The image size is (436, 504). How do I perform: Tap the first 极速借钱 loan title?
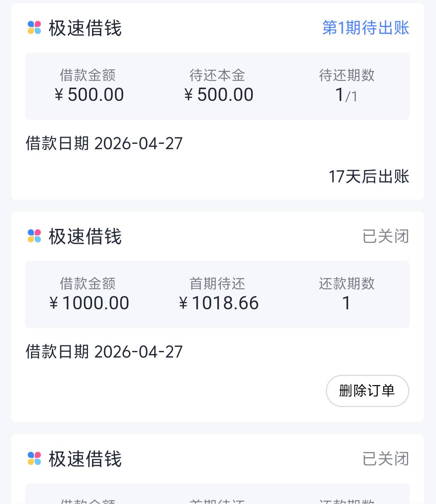85,28
